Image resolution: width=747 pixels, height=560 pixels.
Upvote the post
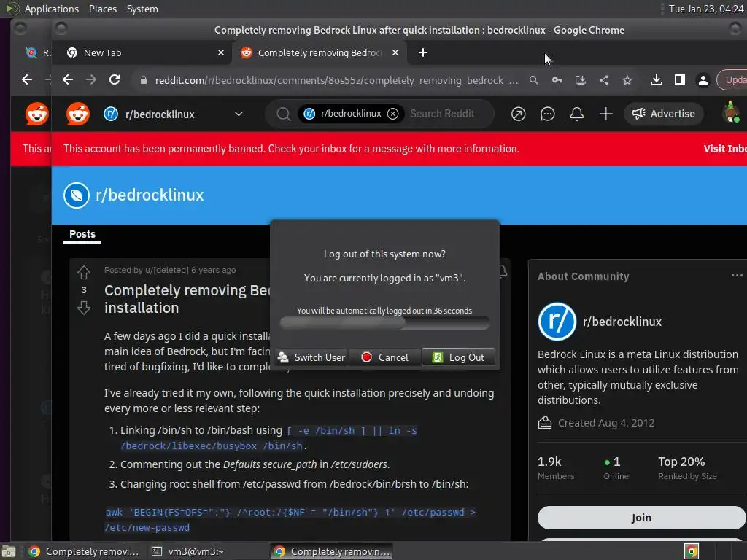(84, 273)
